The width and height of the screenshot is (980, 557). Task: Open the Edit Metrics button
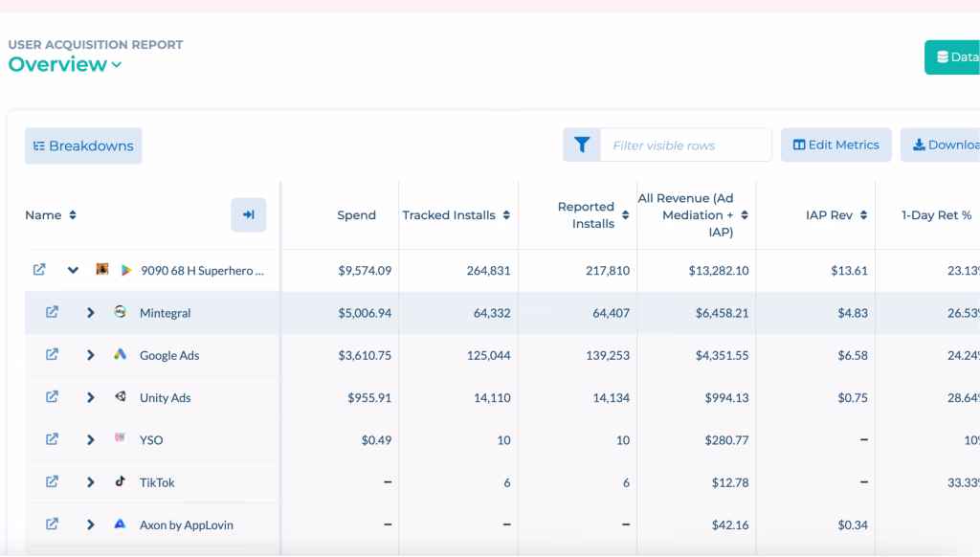pyautogui.click(x=835, y=145)
